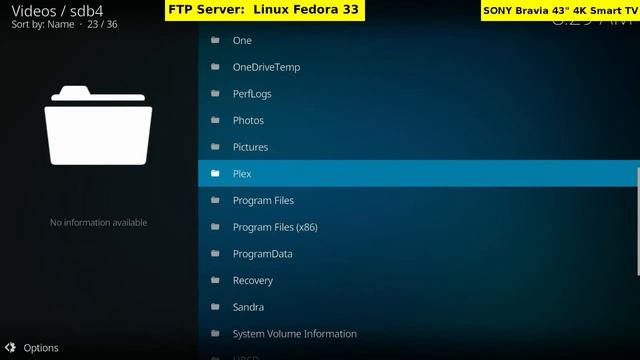The image size is (640, 360).
Task: Click the Sort by: Name label
Action: [x=43, y=24]
